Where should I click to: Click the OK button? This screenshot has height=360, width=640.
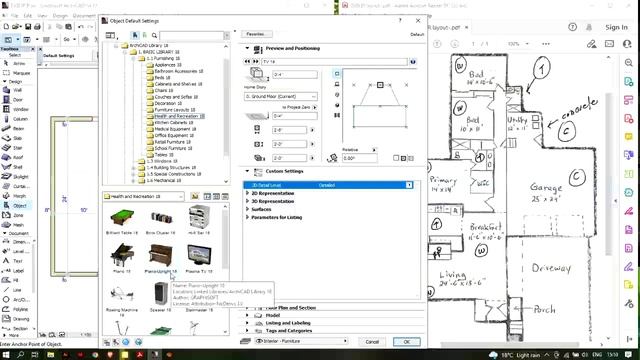click(407, 342)
